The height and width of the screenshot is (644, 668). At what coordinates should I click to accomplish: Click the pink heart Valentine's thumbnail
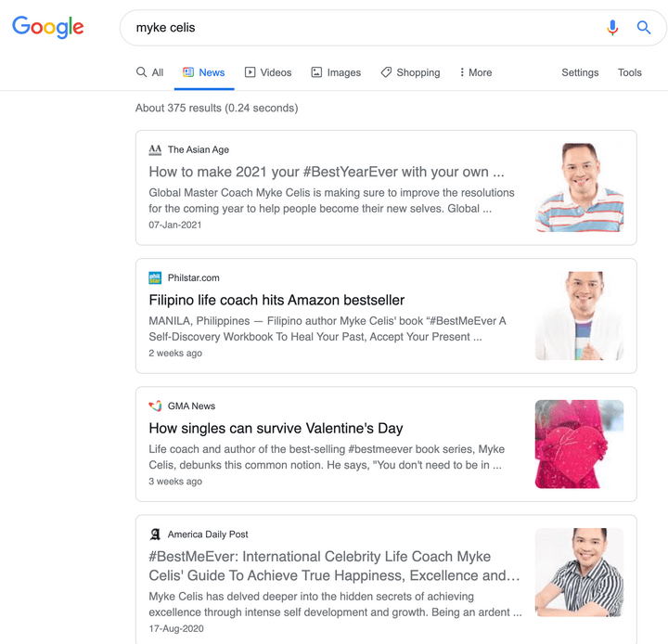(579, 444)
